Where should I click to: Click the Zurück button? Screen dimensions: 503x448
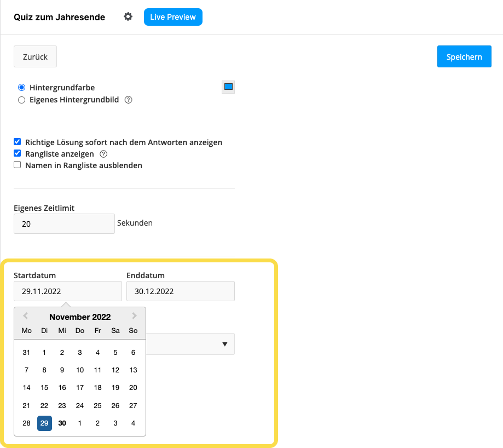pos(35,56)
